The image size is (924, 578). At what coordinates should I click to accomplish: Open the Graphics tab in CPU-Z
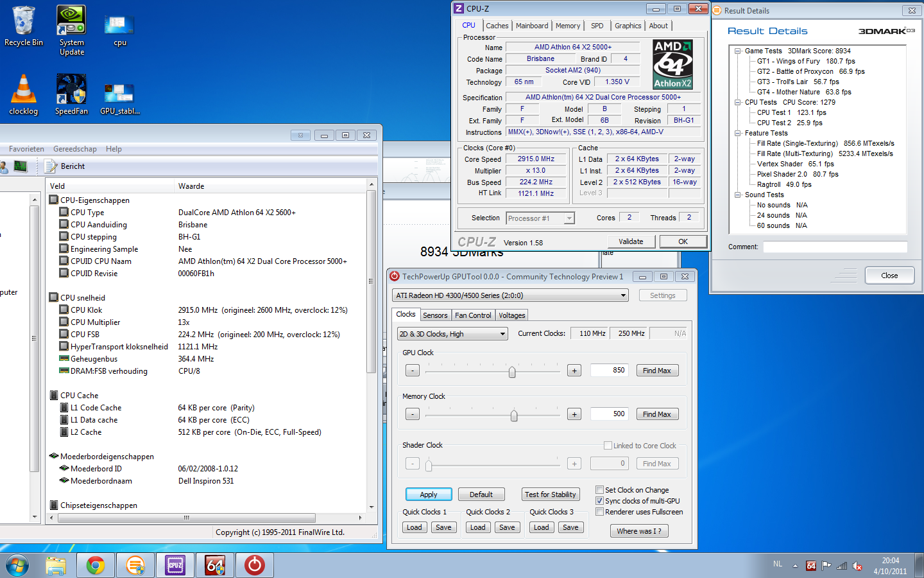[x=628, y=26]
